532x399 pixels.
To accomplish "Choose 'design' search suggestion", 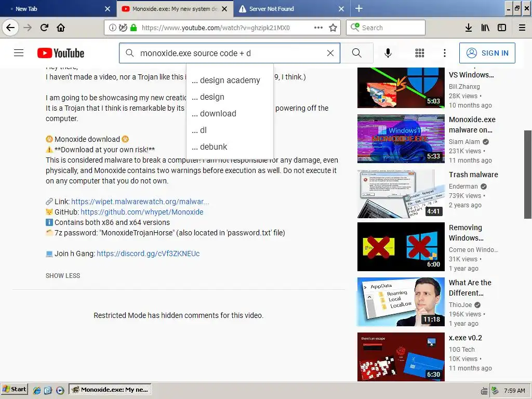I will click(x=230, y=97).
